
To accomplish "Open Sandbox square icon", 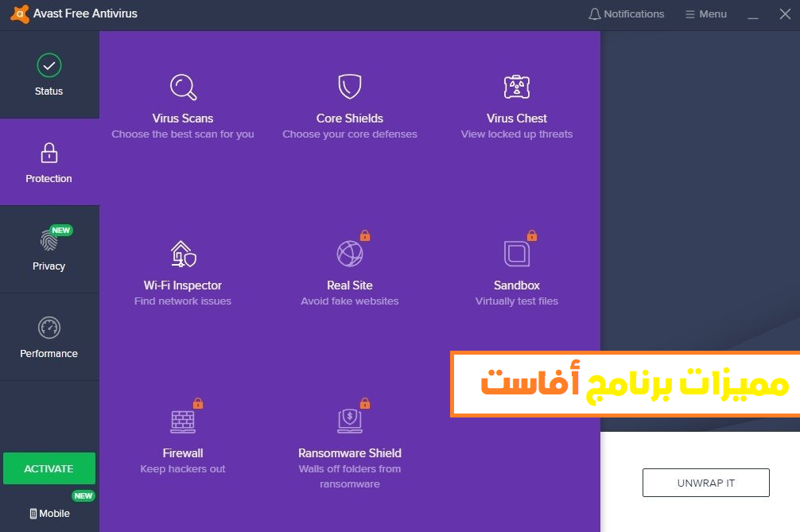I will pos(517,254).
